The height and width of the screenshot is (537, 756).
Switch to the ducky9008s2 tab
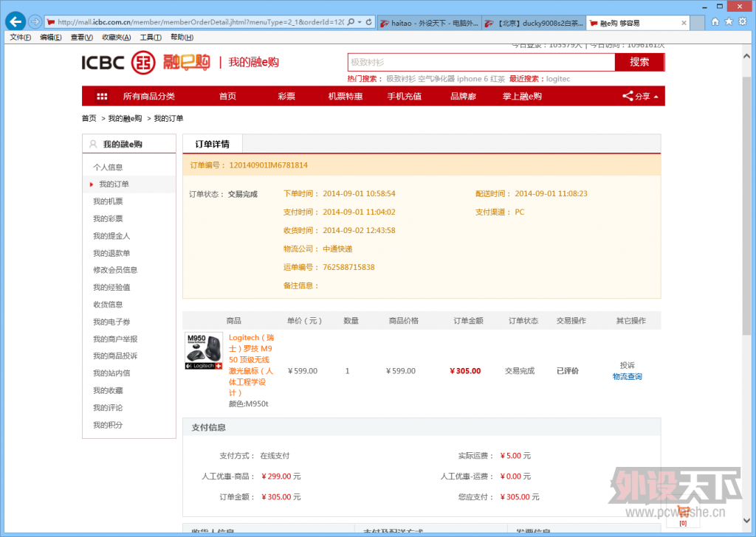pos(535,23)
